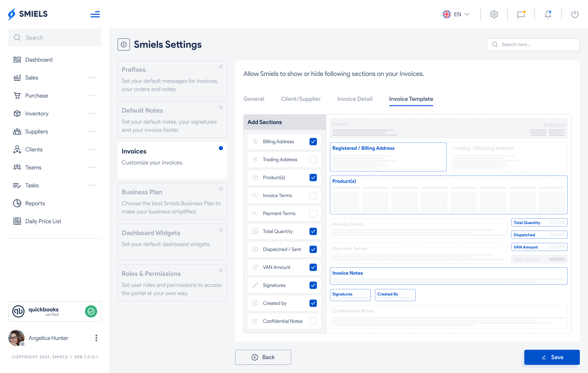588x373 pixels.
Task: Click the Reports chart icon in sidebar
Action: click(x=17, y=203)
